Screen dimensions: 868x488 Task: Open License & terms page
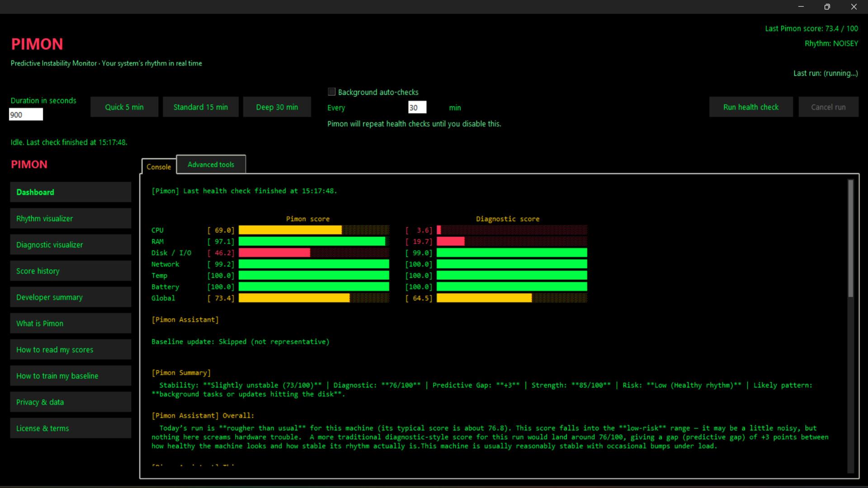tap(70, 428)
